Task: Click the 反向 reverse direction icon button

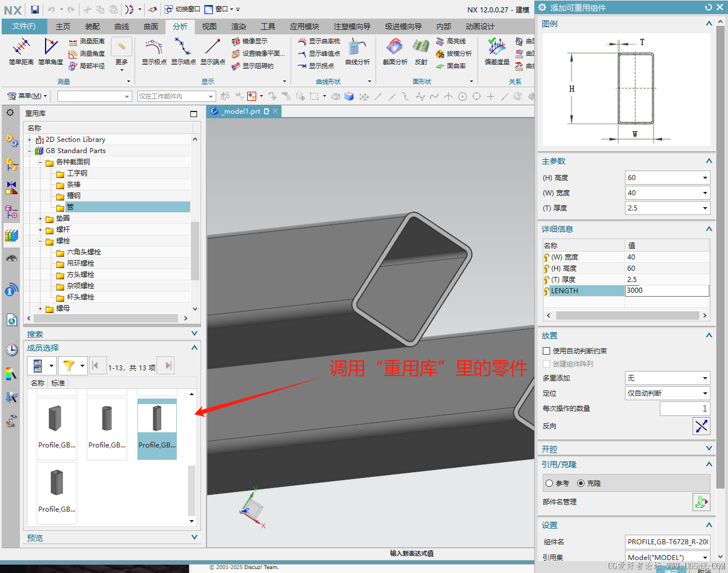Action: pos(701,426)
